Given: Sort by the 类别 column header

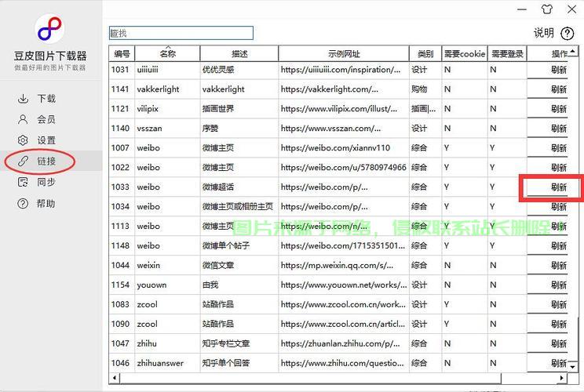Looking at the screenshot, I should pyautogui.click(x=425, y=54).
